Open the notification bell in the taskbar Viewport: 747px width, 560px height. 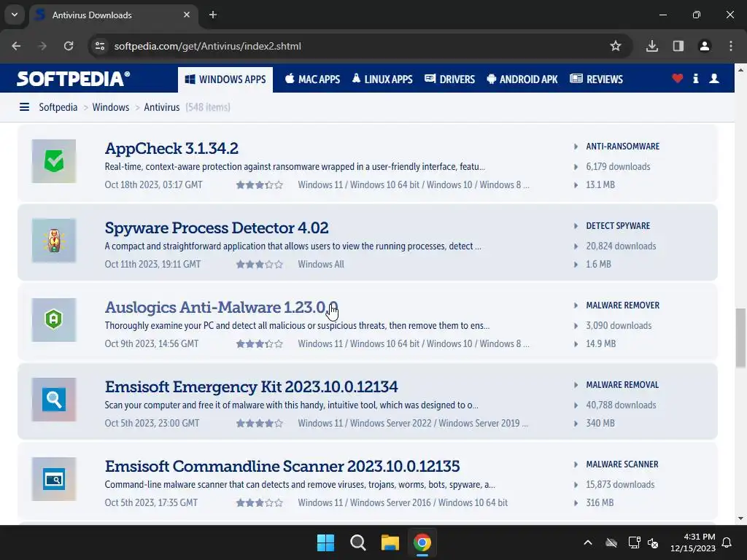click(x=727, y=542)
